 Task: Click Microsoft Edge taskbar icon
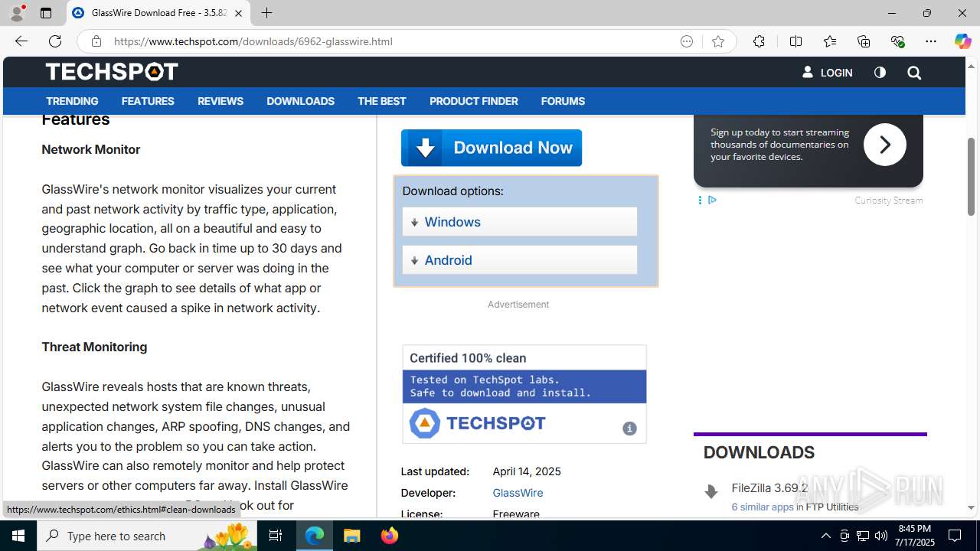tap(315, 536)
